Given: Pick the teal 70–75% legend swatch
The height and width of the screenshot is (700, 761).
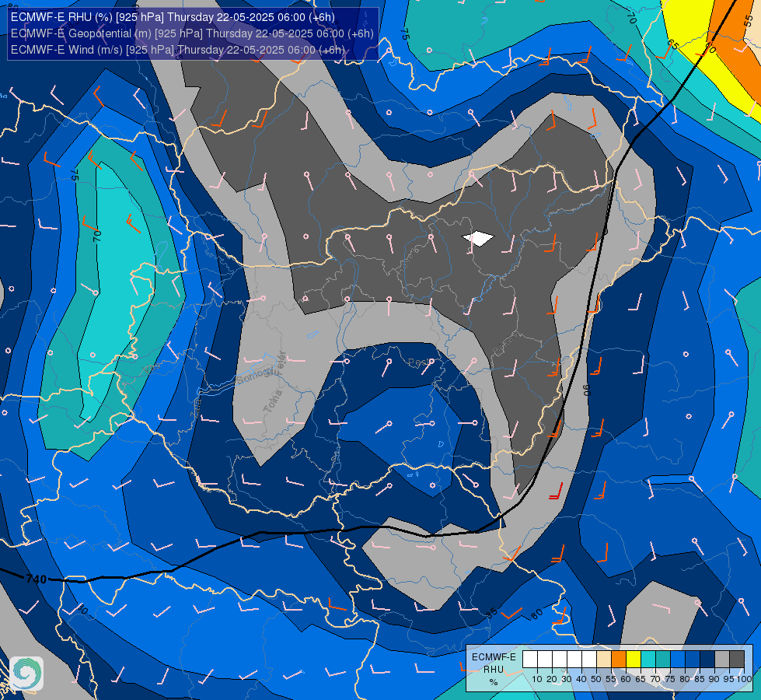Looking at the screenshot, I should tap(663, 659).
